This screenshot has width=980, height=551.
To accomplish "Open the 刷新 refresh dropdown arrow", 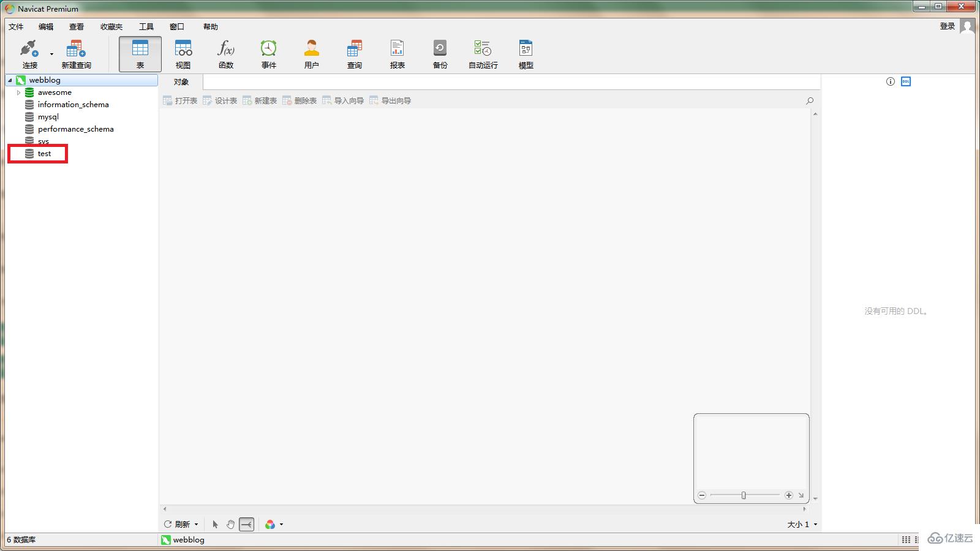I will [196, 525].
